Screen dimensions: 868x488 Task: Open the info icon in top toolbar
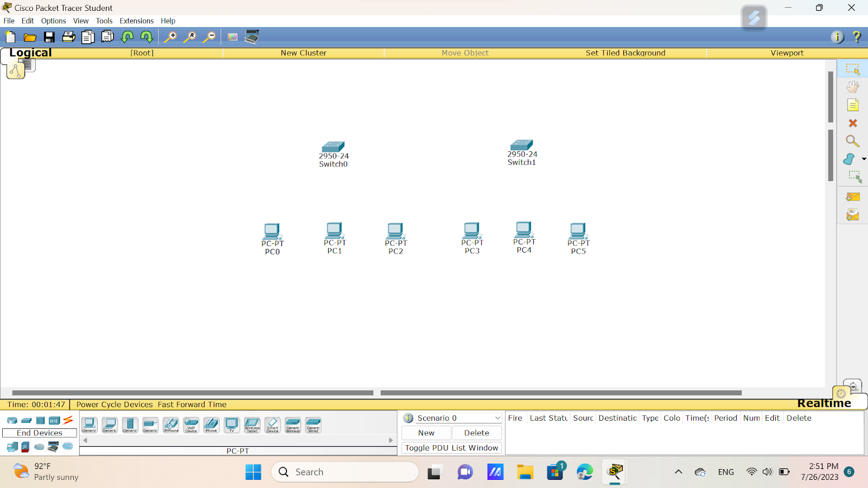click(837, 37)
